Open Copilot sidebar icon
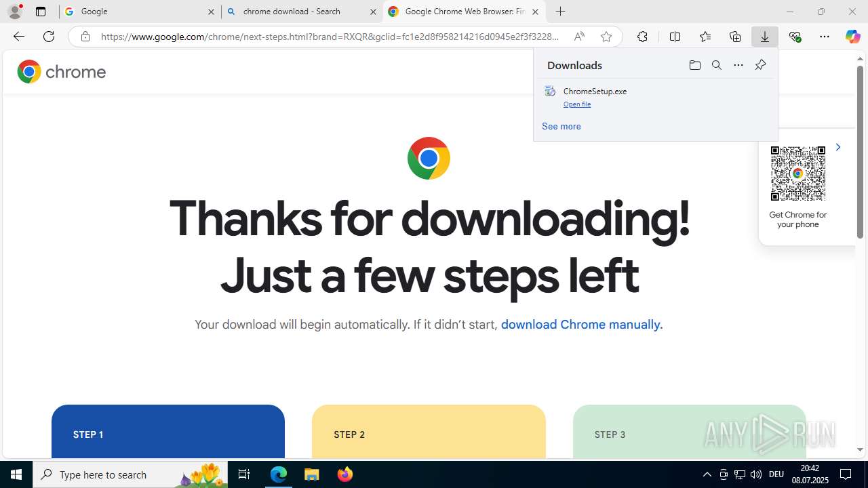The height and width of the screenshot is (488, 868). (x=853, y=37)
